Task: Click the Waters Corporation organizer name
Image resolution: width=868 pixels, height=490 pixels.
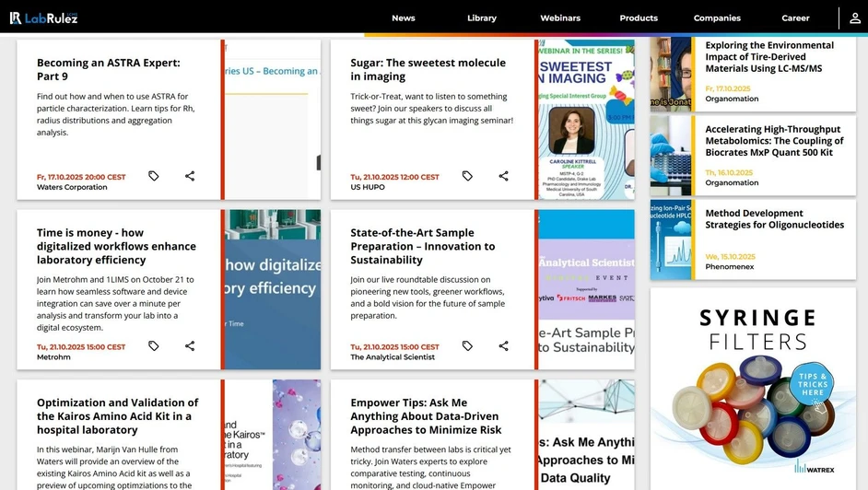Action: [72, 187]
